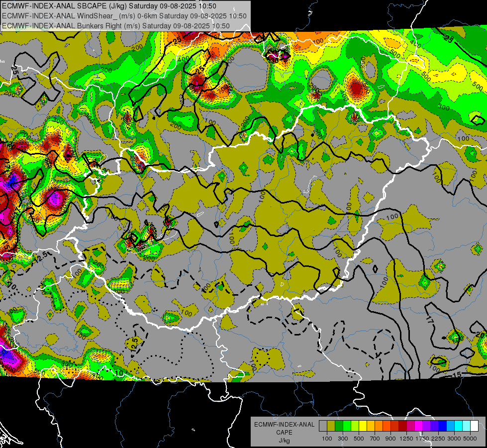487x448 pixels.
Task: Click the amber legend swatch ending at 700
Action: [x=371, y=426]
